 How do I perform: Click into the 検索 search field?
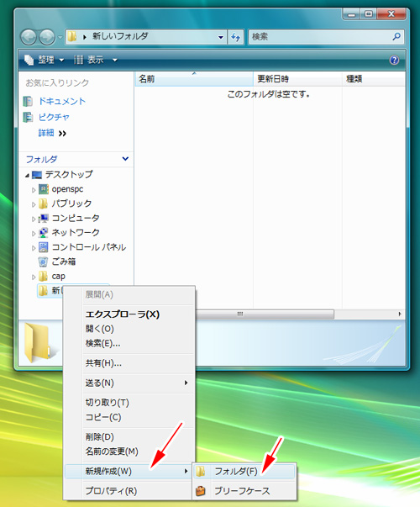[320, 37]
